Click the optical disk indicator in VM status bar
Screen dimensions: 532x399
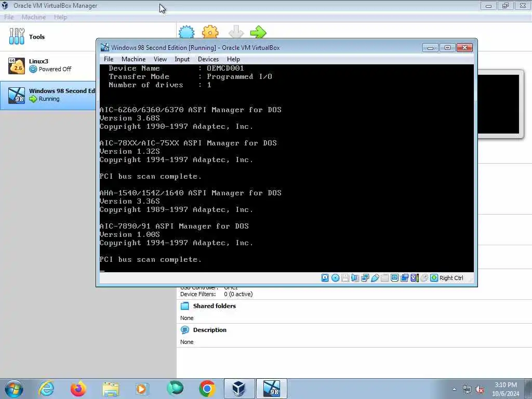point(335,278)
